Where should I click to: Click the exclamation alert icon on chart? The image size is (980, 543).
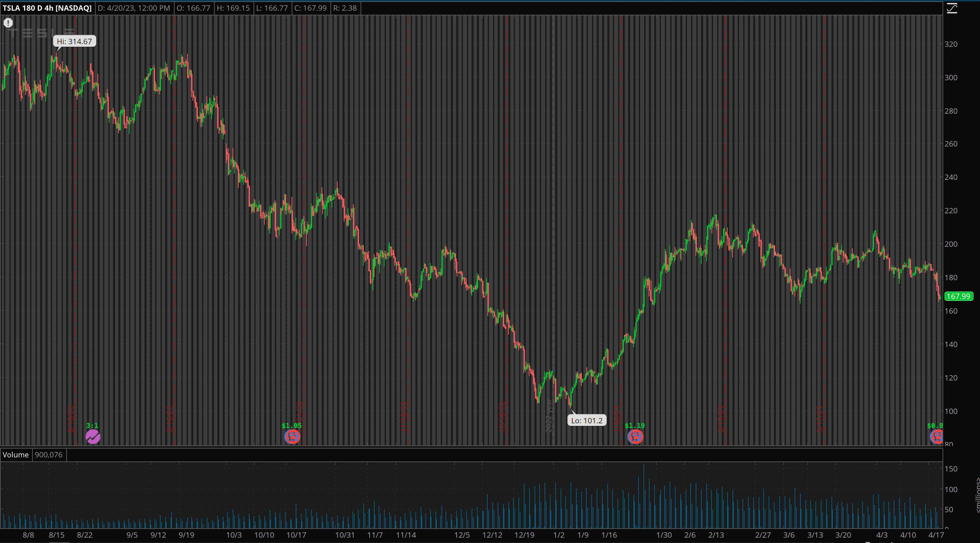[x=8, y=23]
